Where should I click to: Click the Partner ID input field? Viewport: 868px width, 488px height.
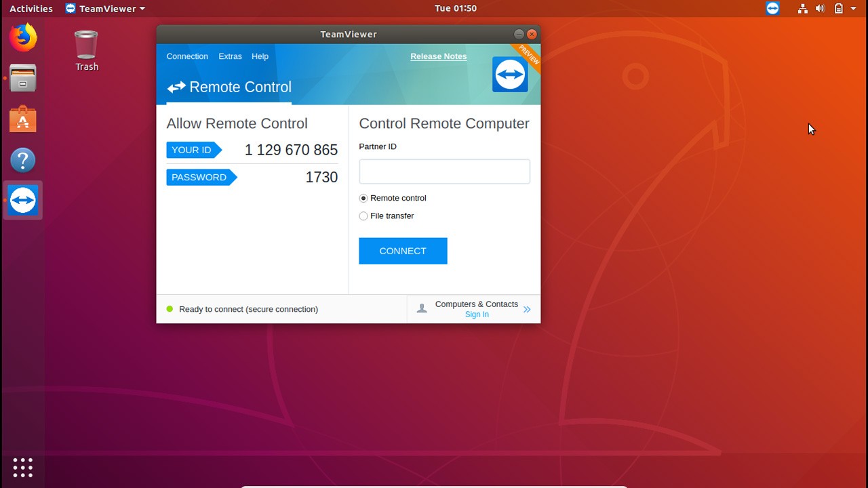(x=444, y=171)
